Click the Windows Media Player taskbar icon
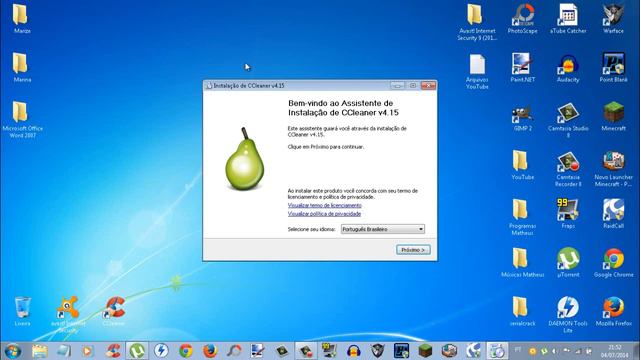The image size is (640, 360). [x=87, y=351]
